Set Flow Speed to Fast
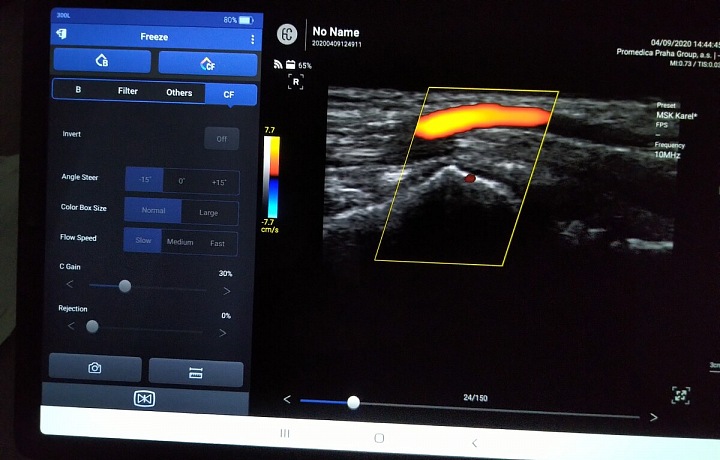Screen dimensions: 720x460 tap(217, 243)
